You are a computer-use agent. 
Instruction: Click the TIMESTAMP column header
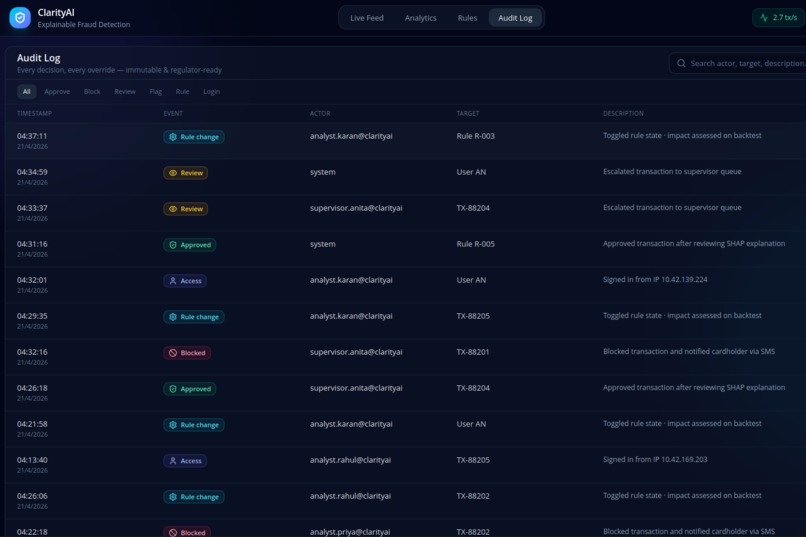click(x=34, y=113)
